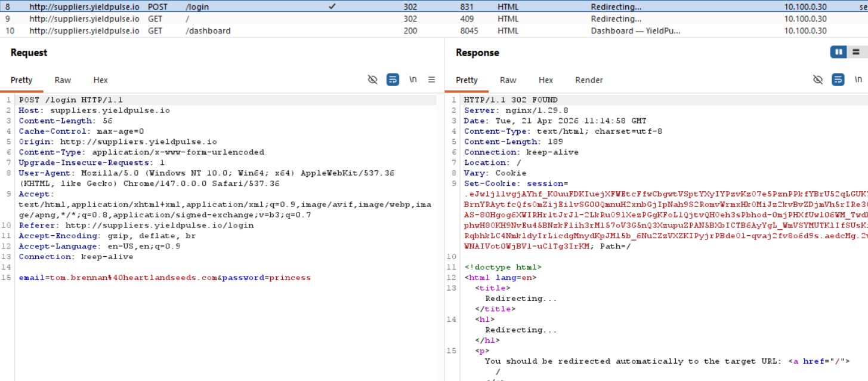Select the POST /login history row
868x381 pixels.
point(196,7)
